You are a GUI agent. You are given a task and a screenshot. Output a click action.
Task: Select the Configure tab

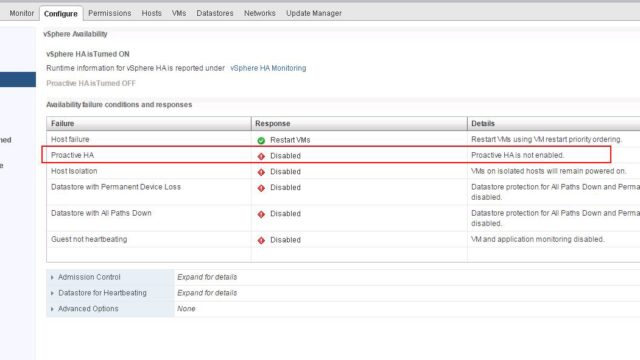[60, 13]
